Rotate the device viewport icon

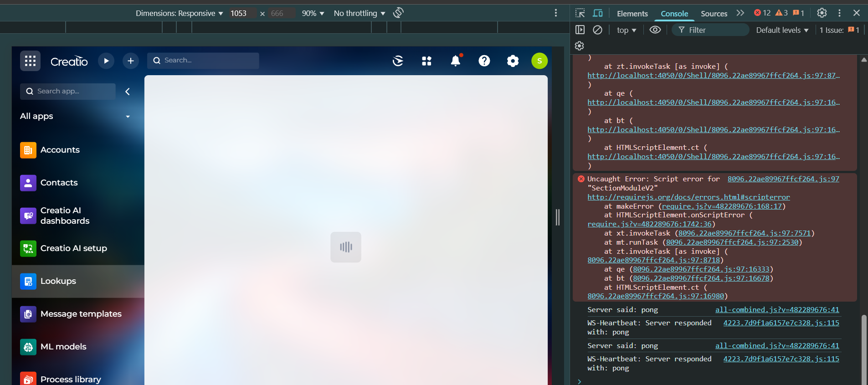click(x=398, y=13)
